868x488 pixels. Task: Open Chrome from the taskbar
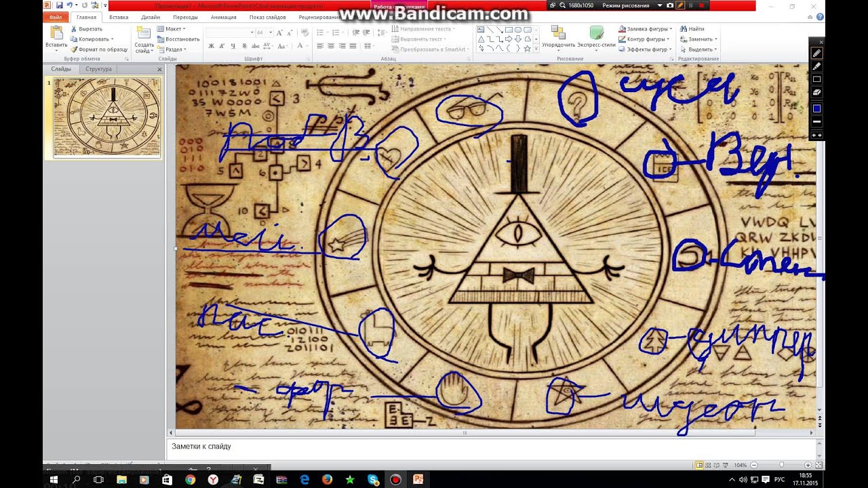coord(190,479)
